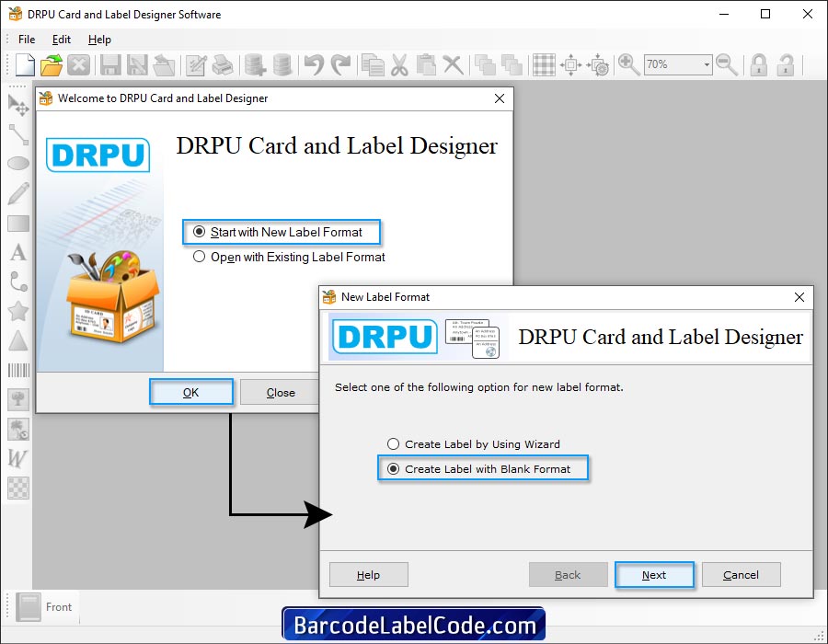The width and height of the screenshot is (828, 644).
Task: Click Help button in New Label Format
Action: [369, 575]
